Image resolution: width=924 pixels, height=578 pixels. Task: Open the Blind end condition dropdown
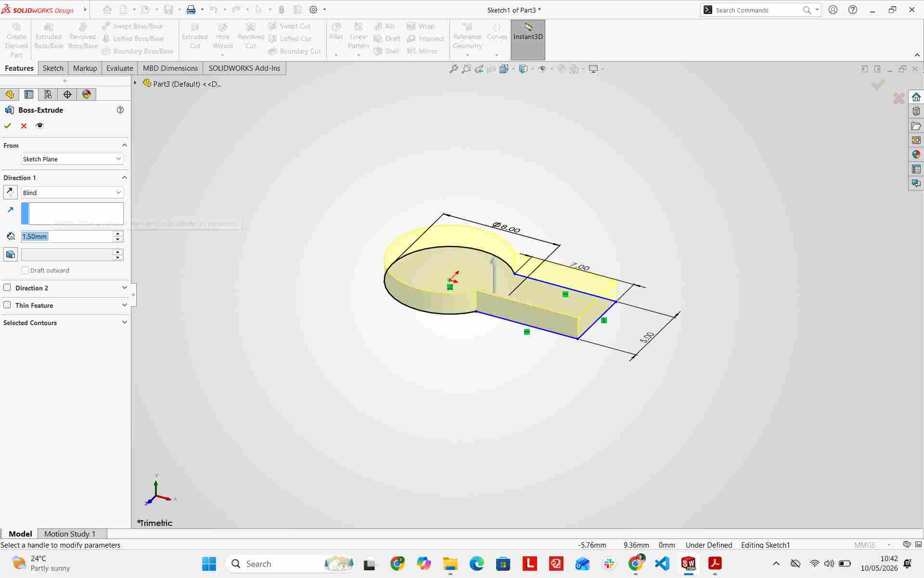(72, 193)
